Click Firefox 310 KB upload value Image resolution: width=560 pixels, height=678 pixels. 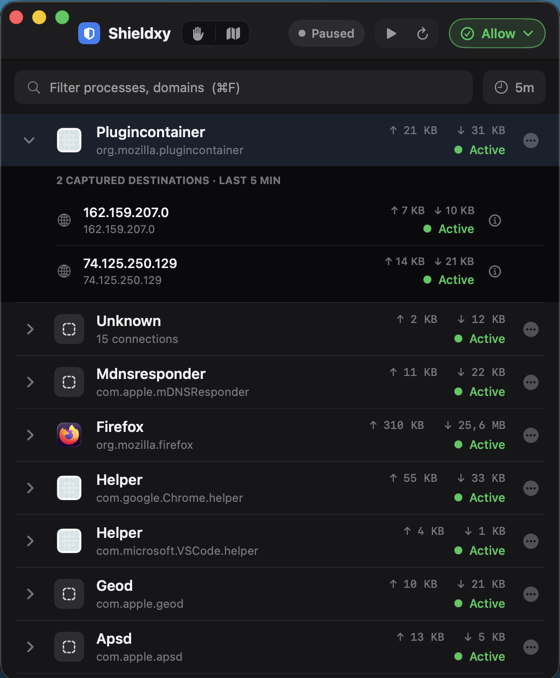(397, 425)
